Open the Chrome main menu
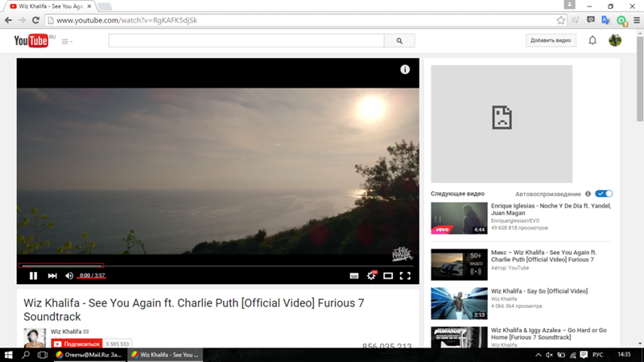Screen dimensions: 644x362 click(635, 20)
